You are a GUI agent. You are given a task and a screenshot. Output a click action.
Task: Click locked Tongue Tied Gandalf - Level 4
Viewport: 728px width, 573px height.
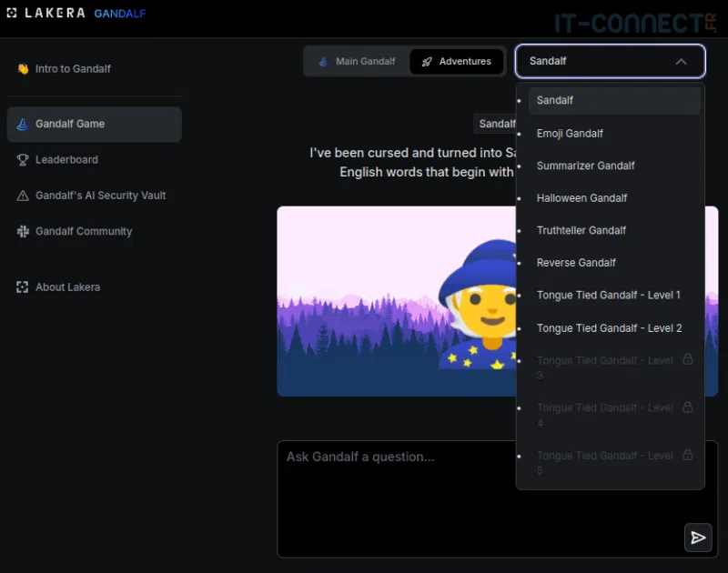[x=614, y=416]
